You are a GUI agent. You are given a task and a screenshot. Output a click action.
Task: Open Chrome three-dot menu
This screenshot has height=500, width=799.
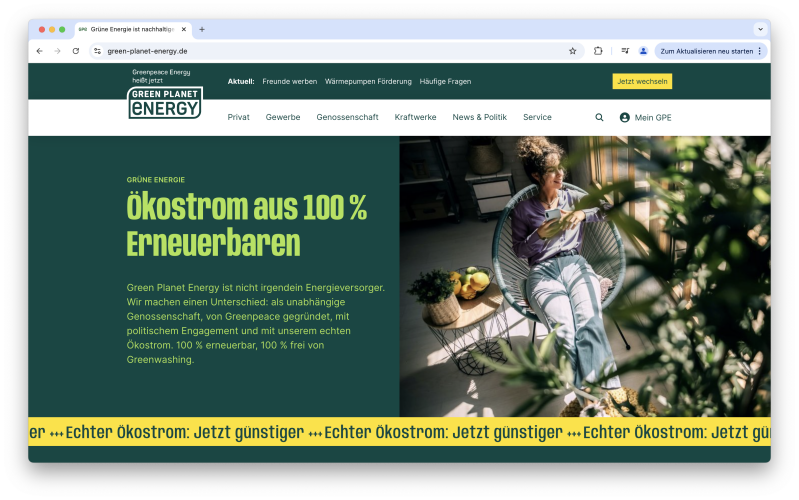click(x=760, y=51)
